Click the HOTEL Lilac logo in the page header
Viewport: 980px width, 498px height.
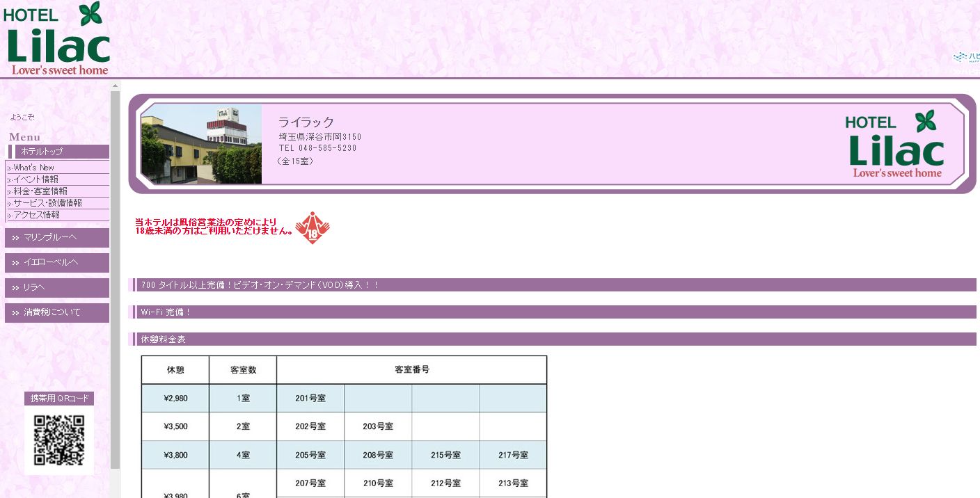(x=58, y=38)
